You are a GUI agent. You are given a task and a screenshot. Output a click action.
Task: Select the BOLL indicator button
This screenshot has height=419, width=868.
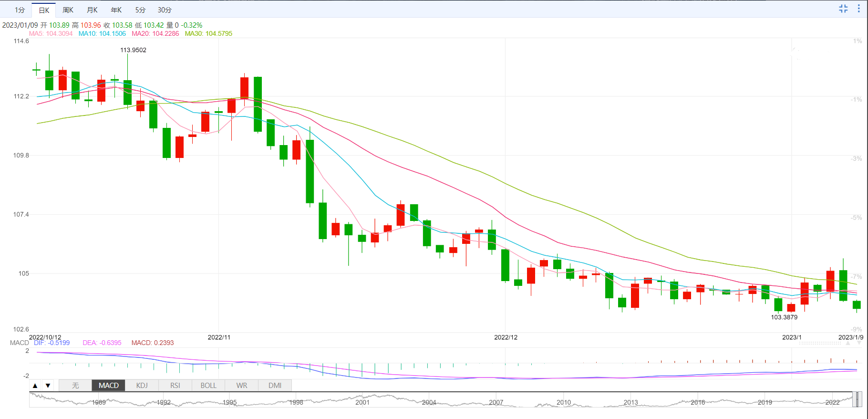(208, 386)
